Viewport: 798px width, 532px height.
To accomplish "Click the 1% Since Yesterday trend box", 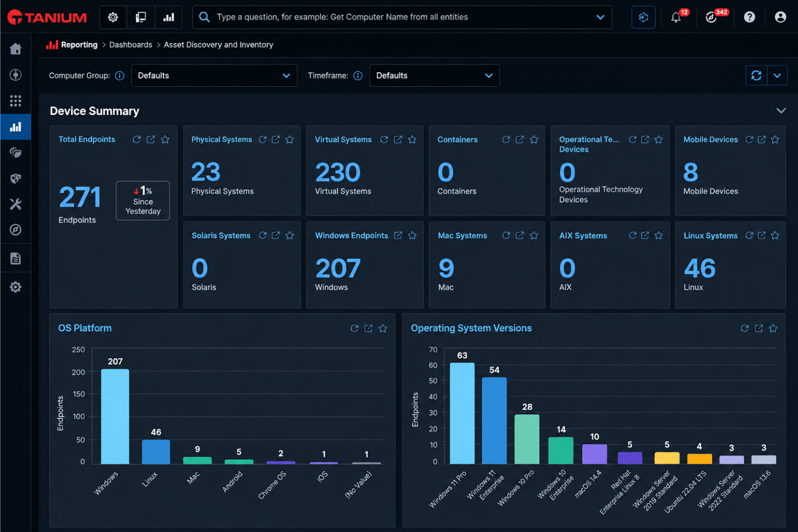I will pos(143,201).
